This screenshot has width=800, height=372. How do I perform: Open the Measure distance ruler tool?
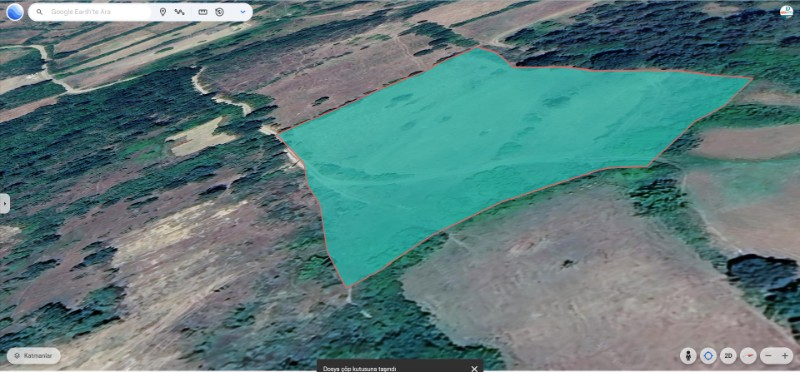tap(203, 12)
